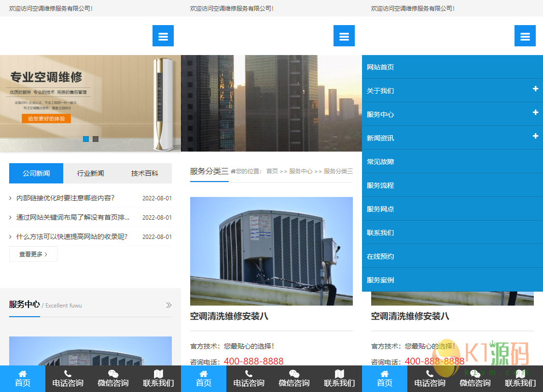Expand the 关于我们 submenu plus sign

coord(535,89)
